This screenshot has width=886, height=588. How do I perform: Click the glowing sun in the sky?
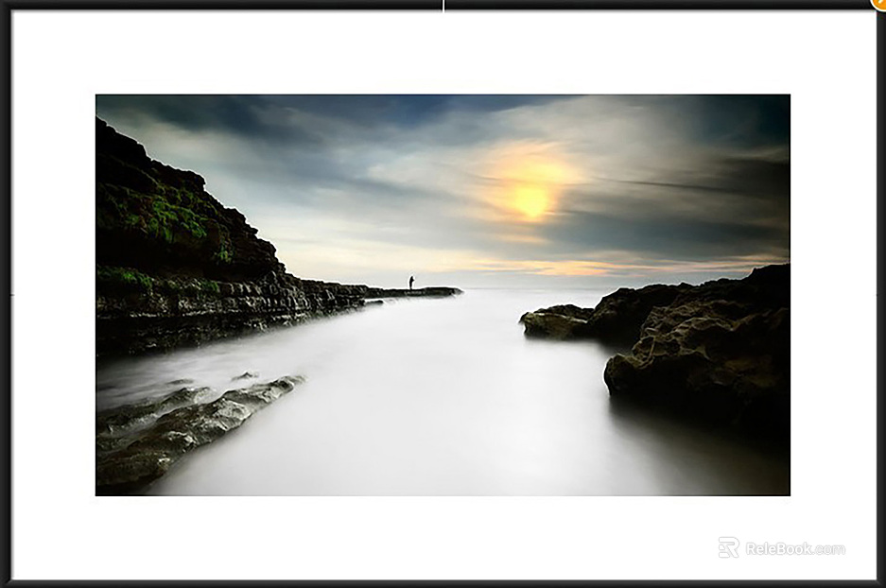[531, 200]
